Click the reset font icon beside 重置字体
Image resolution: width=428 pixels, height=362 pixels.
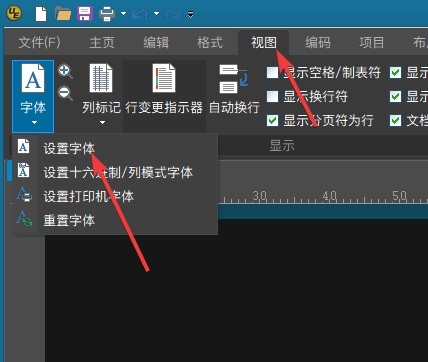coord(24,218)
